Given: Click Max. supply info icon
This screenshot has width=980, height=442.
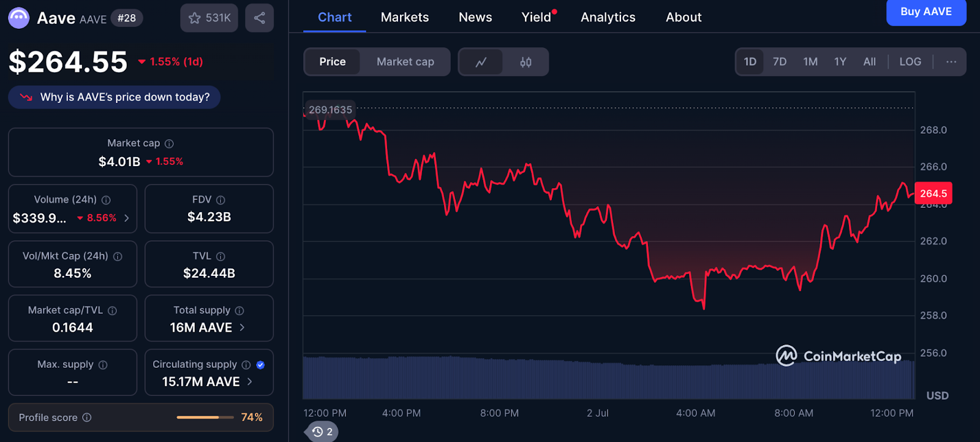Looking at the screenshot, I should tap(103, 365).
